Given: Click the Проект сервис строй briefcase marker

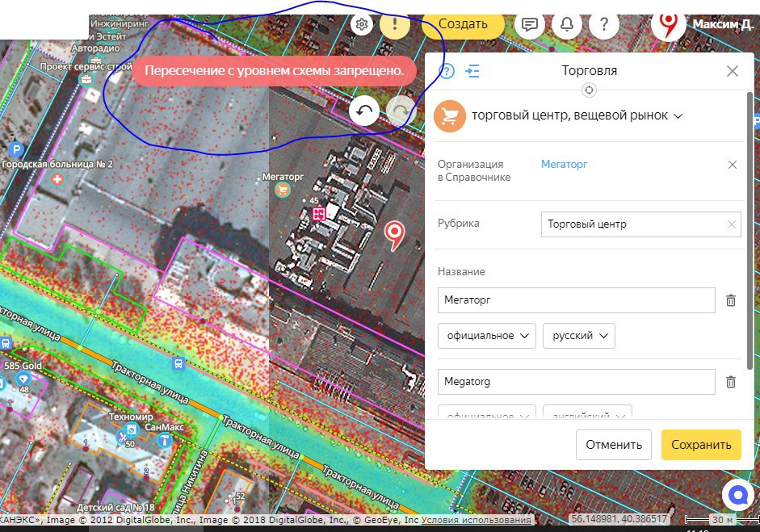Looking at the screenshot, I should pyautogui.click(x=86, y=79).
